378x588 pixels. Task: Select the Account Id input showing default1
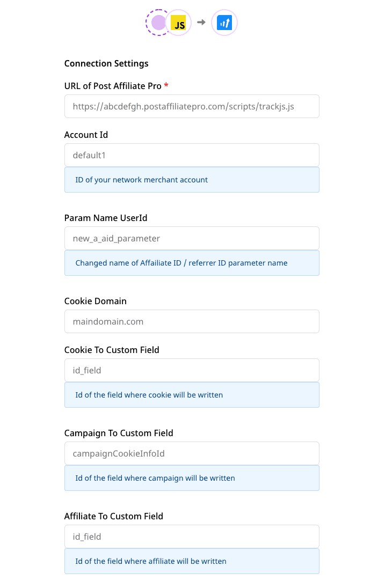click(192, 155)
